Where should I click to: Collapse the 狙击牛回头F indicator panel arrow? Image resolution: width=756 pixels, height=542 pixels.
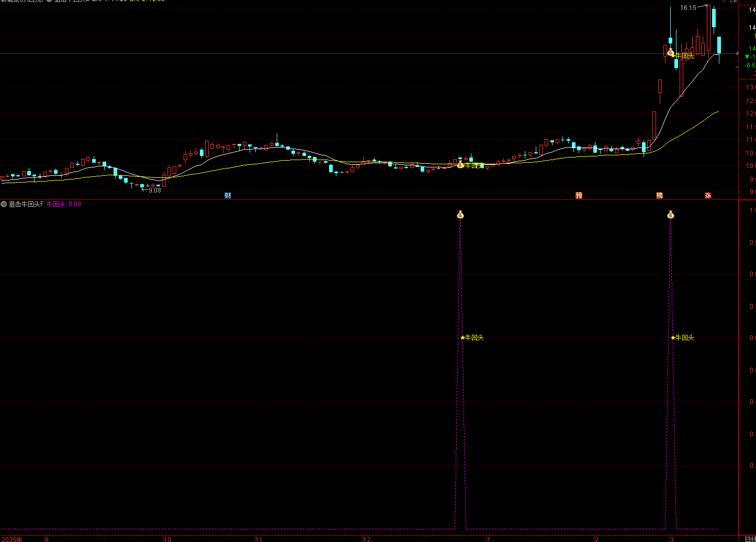[4, 204]
